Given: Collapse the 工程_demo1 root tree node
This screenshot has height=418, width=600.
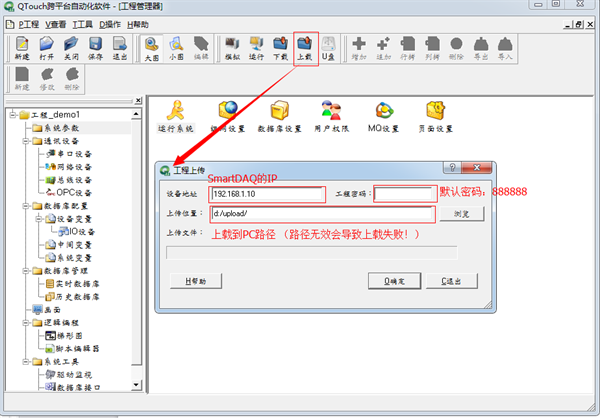Looking at the screenshot, I should 11,114.
